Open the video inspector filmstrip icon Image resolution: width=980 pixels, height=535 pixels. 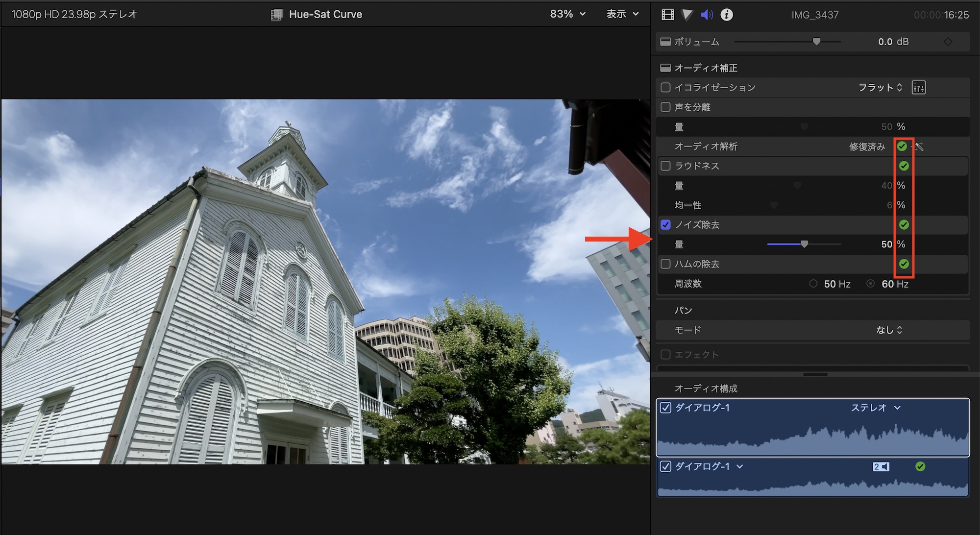point(667,15)
